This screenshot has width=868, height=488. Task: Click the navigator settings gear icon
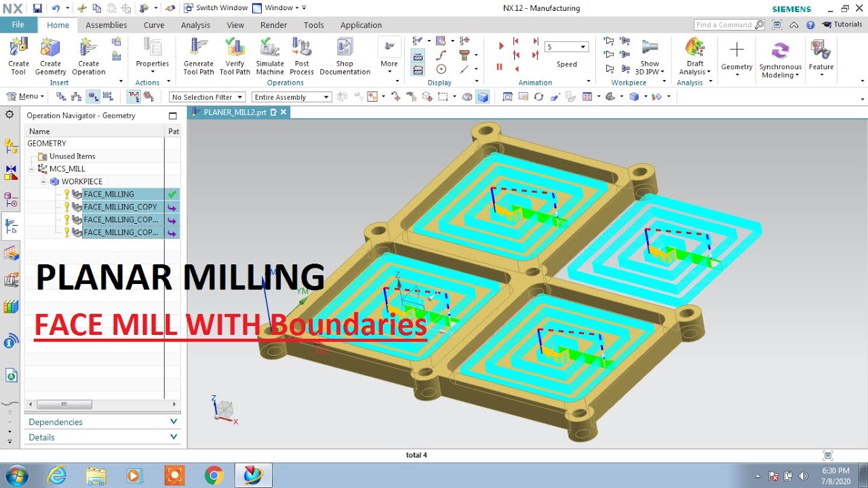coord(9,115)
